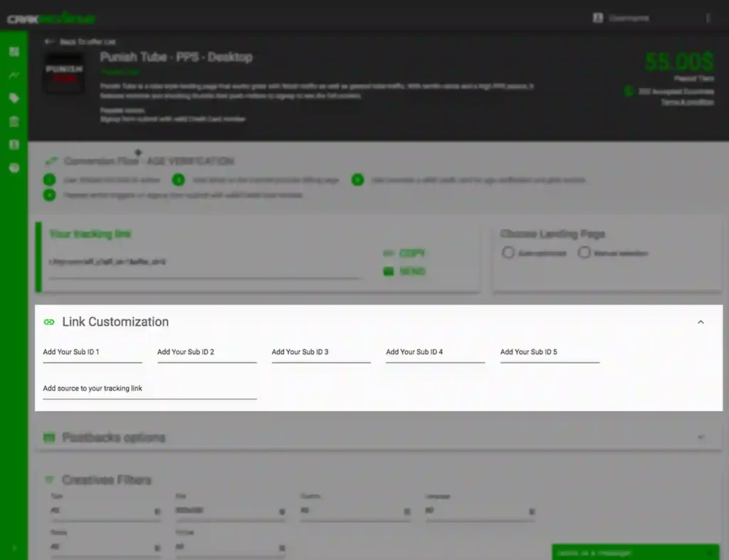729x560 pixels.
Task: Click the Postbacks options panel icon
Action: click(49, 437)
